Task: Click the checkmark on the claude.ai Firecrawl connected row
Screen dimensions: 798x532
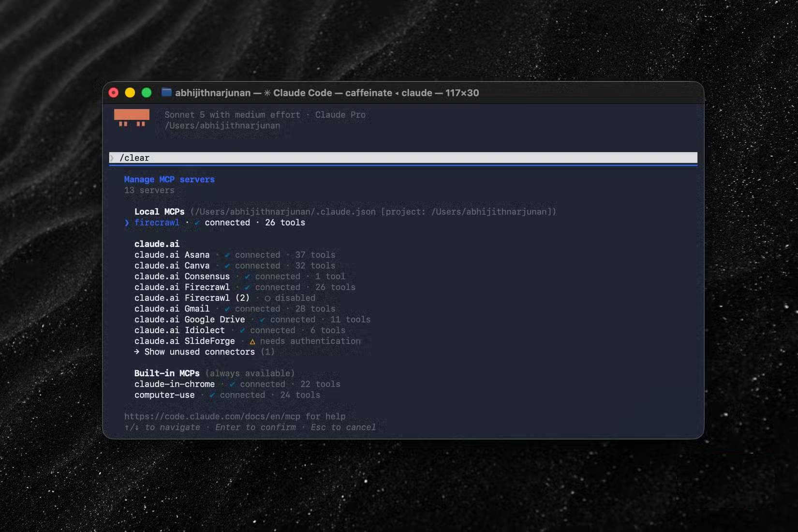Action: point(247,287)
